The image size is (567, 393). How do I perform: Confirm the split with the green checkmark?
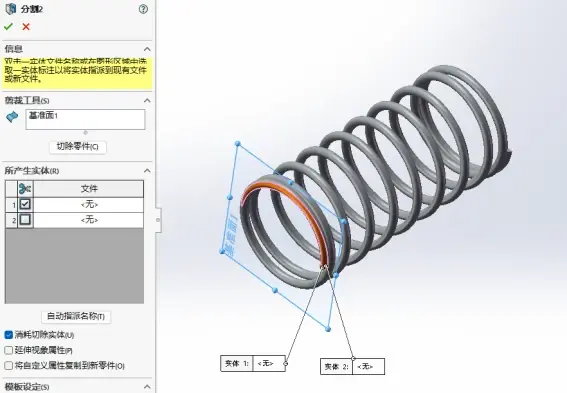[x=8, y=26]
